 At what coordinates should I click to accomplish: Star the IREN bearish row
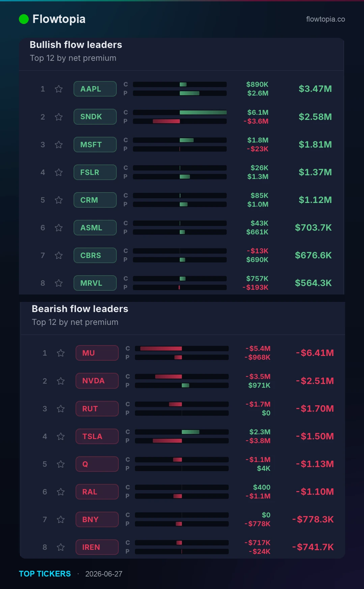[x=61, y=547]
